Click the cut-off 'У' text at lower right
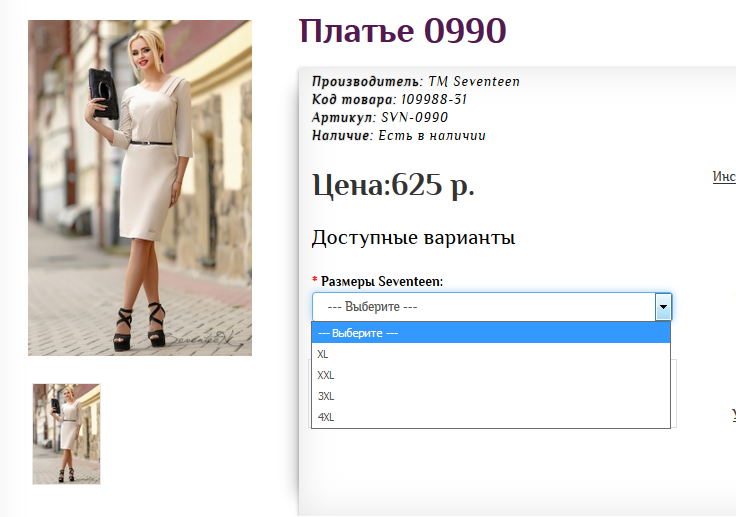Screen dimensions: 736x517 pyautogui.click(x=732, y=415)
